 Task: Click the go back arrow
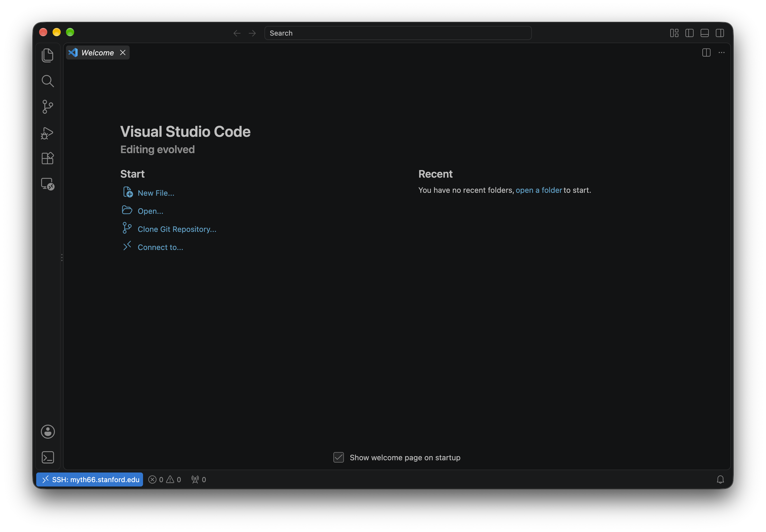coord(237,33)
